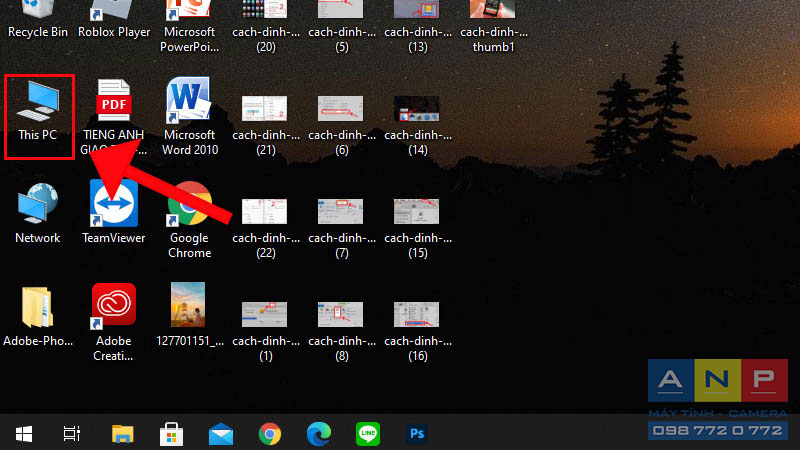Select the cach-dinh (6) image file
Image resolution: width=800 pixels, height=450 pixels.
(x=341, y=126)
